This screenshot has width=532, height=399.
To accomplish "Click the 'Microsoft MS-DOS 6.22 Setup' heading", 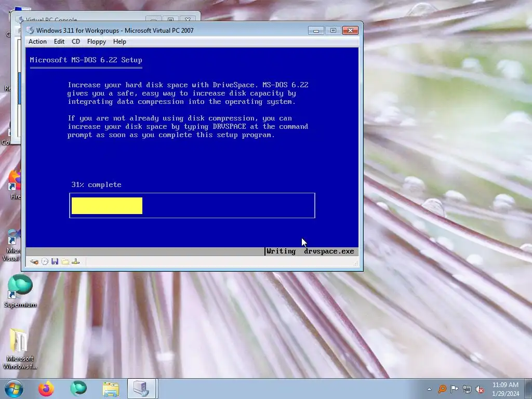I will pyautogui.click(x=86, y=60).
